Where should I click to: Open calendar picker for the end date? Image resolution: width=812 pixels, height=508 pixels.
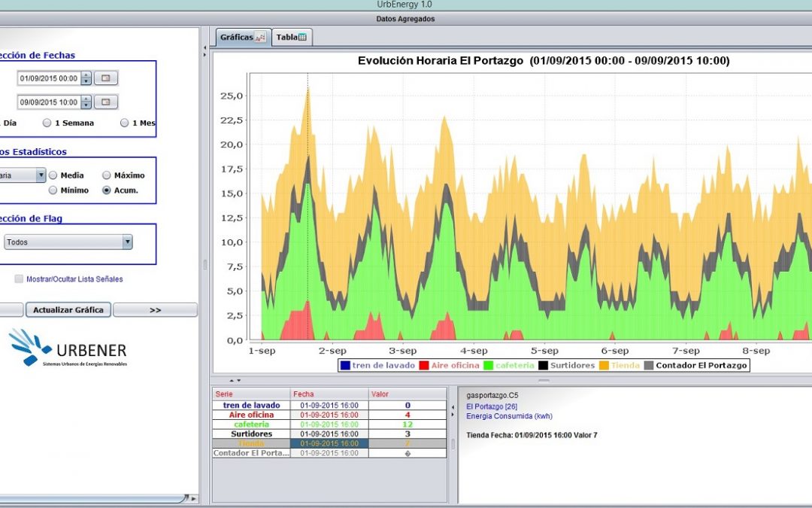coord(105,102)
